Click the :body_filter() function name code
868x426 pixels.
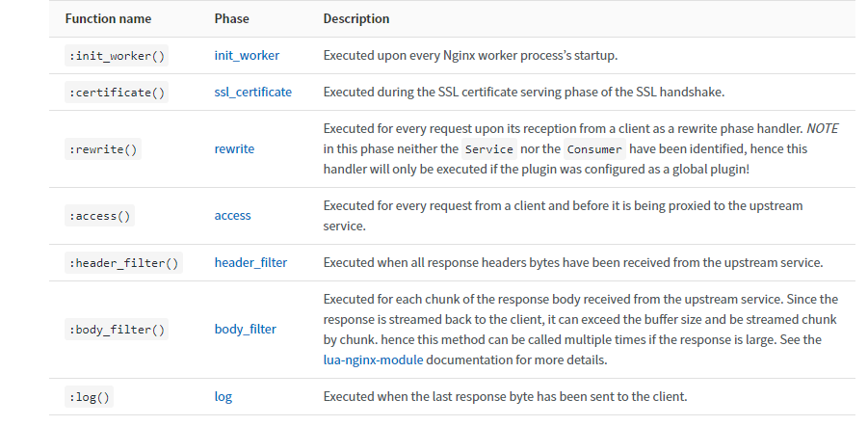[117, 330]
